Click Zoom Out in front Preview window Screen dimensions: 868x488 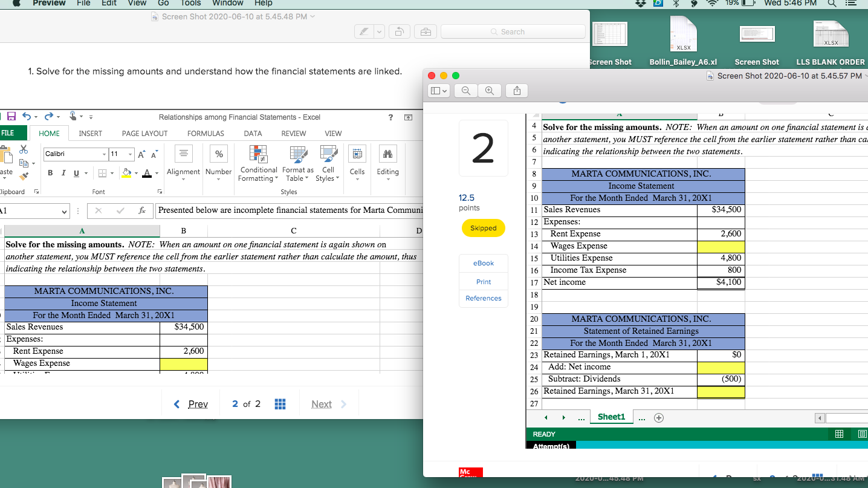click(467, 91)
